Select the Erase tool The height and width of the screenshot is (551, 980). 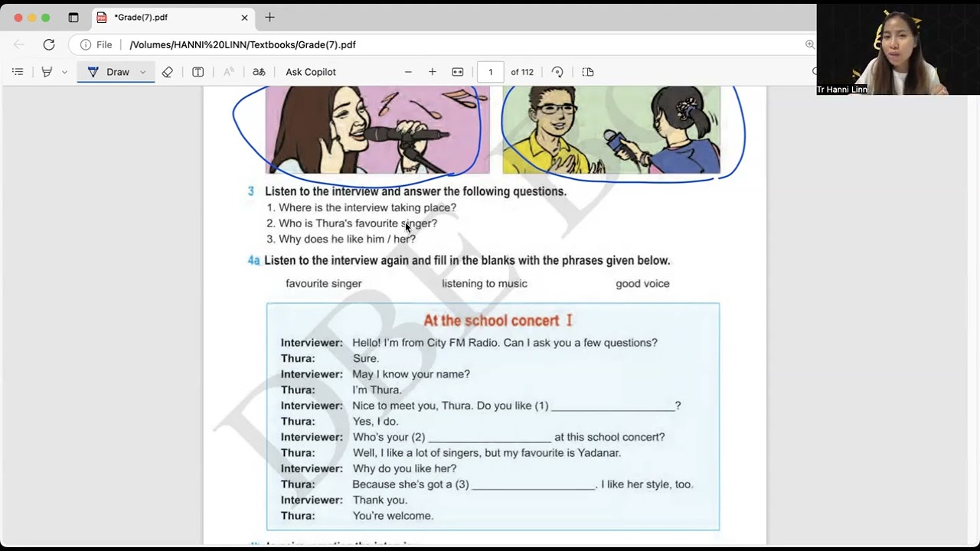pos(167,72)
